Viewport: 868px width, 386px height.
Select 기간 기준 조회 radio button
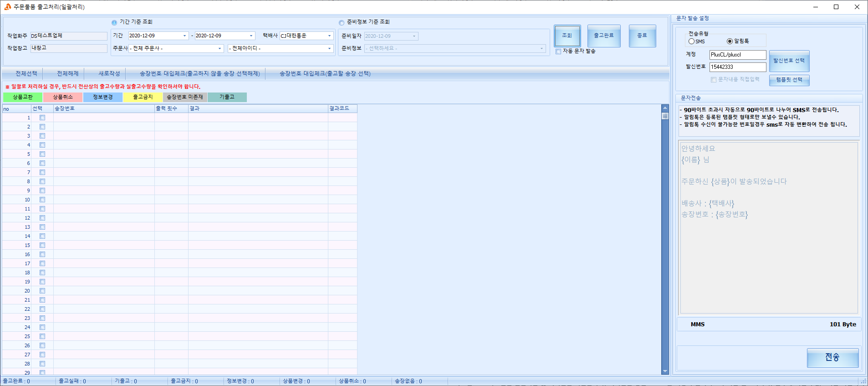pyautogui.click(x=114, y=22)
